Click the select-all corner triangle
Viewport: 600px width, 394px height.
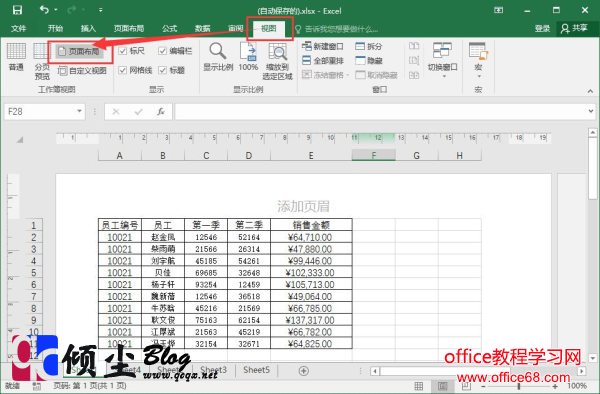pos(20,140)
